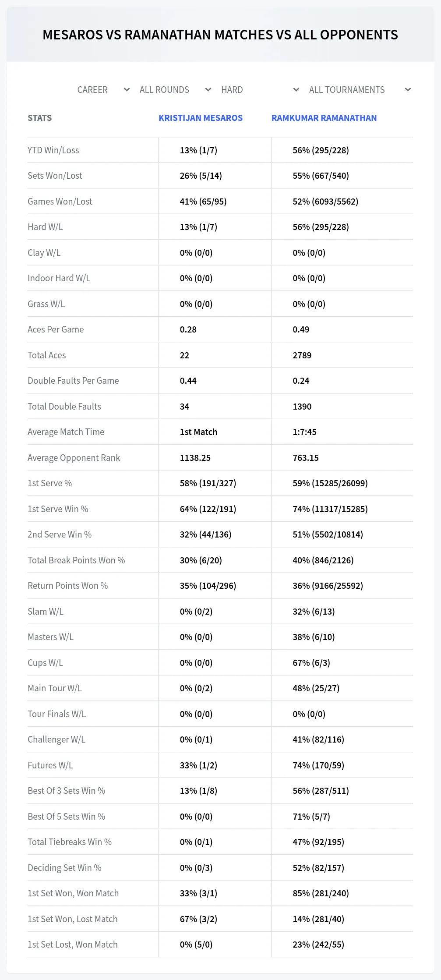Click the Challenger W/L row label
Viewport: 441px width, 980px height.
[x=56, y=739]
